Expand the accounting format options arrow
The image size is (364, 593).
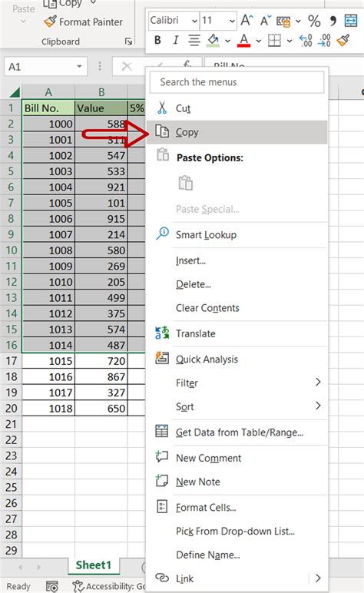(298, 22)
